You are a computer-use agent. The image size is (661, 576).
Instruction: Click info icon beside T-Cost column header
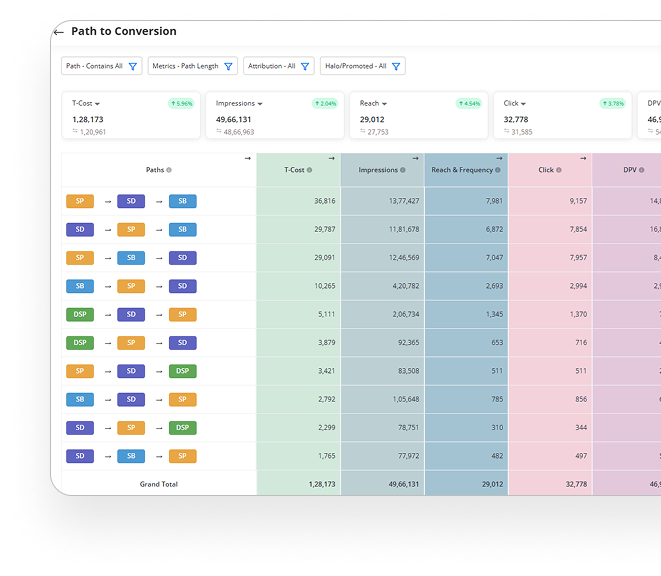click(x=309, y=170)
